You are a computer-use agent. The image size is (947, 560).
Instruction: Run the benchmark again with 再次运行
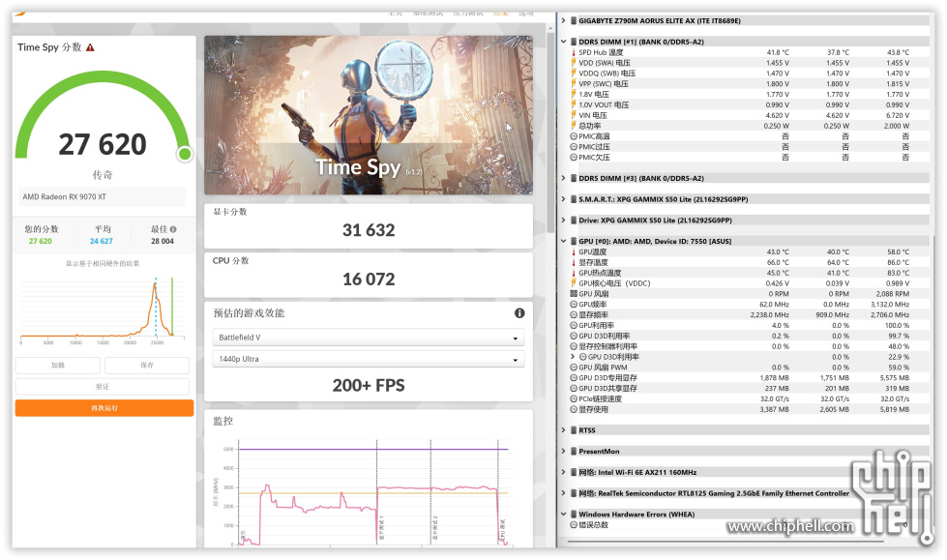coord(104,408)
